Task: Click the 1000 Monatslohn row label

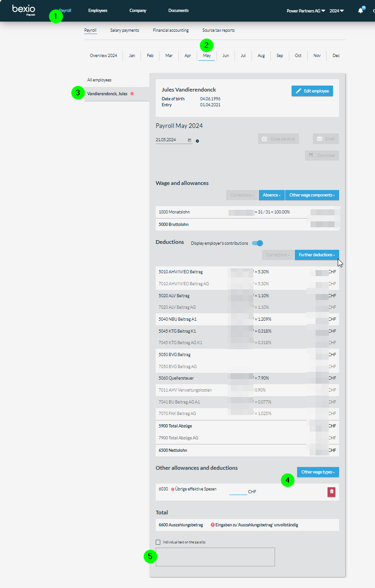Action: pyautogui.click(x=174, y=212)
